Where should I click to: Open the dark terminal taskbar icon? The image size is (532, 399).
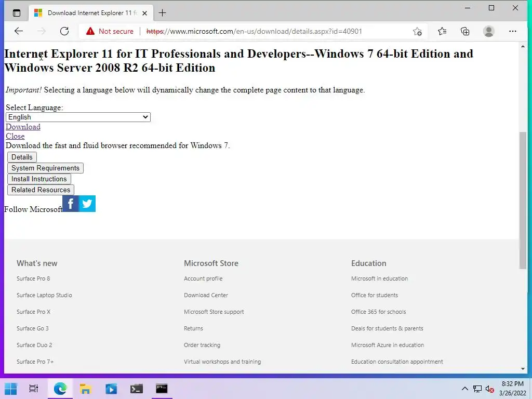tap(137, 389)
